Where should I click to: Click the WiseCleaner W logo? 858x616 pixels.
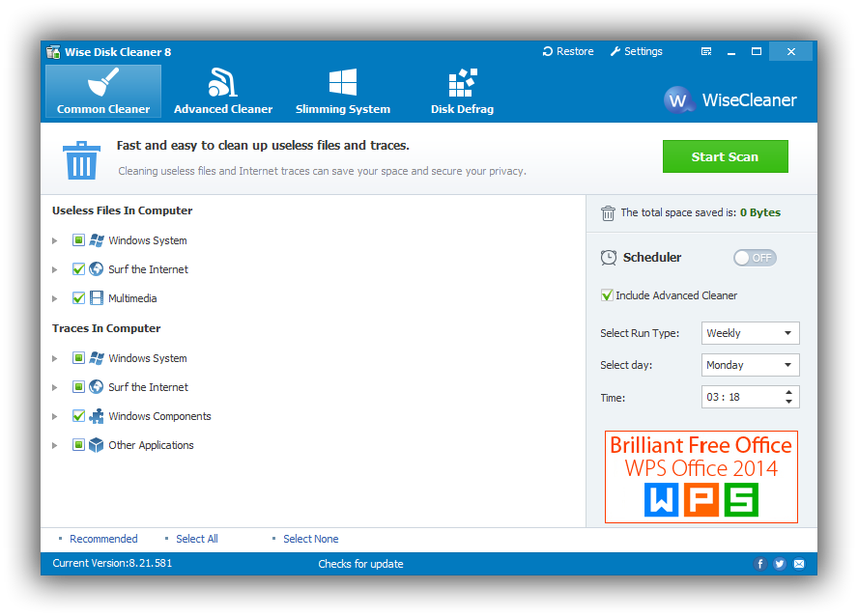tap(678, 100)
